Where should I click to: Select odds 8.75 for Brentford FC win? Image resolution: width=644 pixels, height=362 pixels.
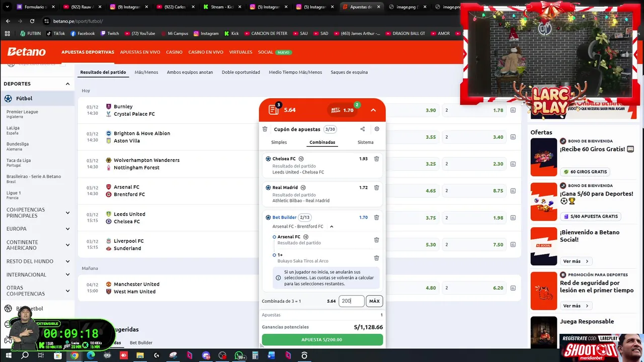pyautogui.click(x=474, y=191)
